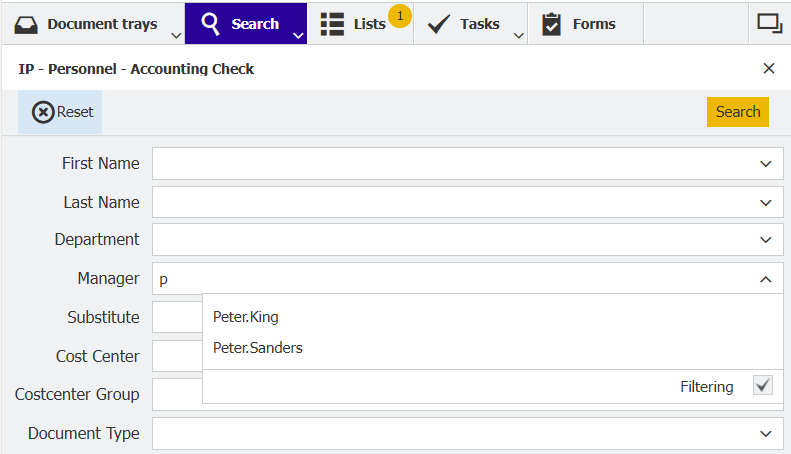Image resolution: width=791 pixels, height=454 pixels.
Task: Open Document trays submenu arrow
Action: tap(176, 36)
